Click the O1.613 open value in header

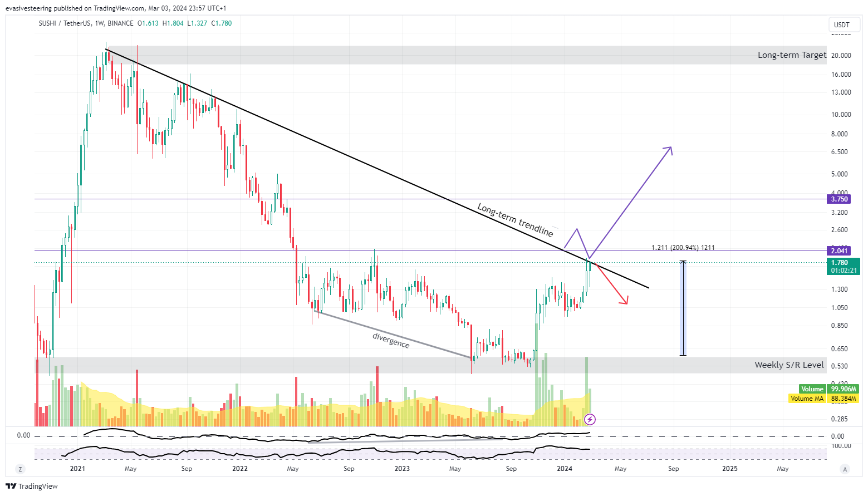(x=148, y=23)
